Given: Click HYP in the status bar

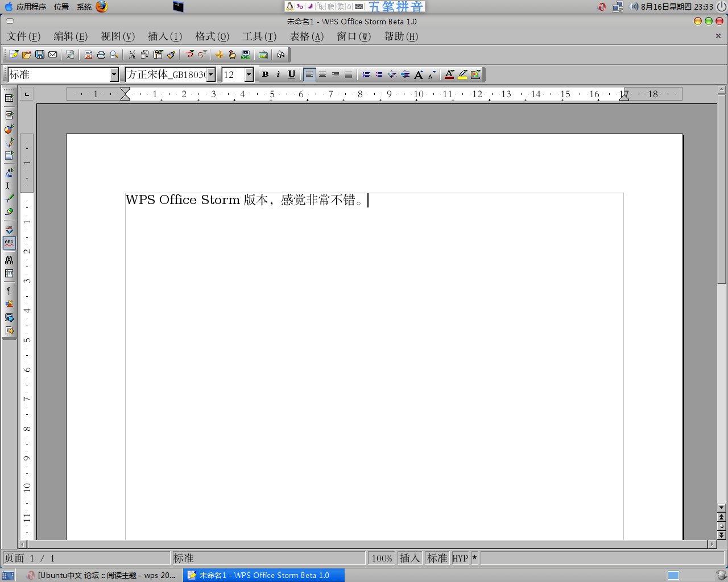Looking at the screenshot, I should pos(460,558).
